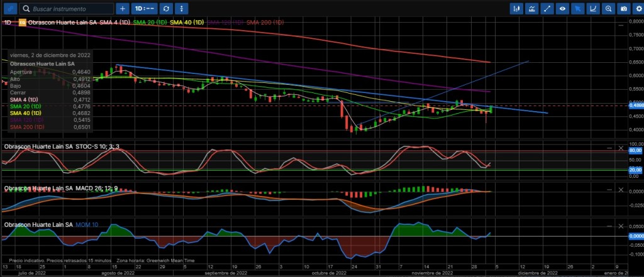Open the 1D timeframe selector
The width and height of the screenshot is (644, 277).
pyautogui.click(x=144, y=9)
